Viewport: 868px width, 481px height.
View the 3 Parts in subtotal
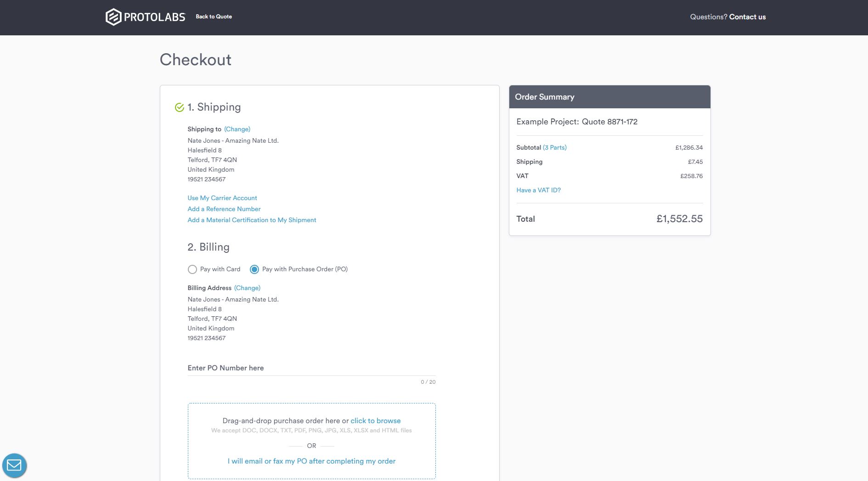point(555,147)
